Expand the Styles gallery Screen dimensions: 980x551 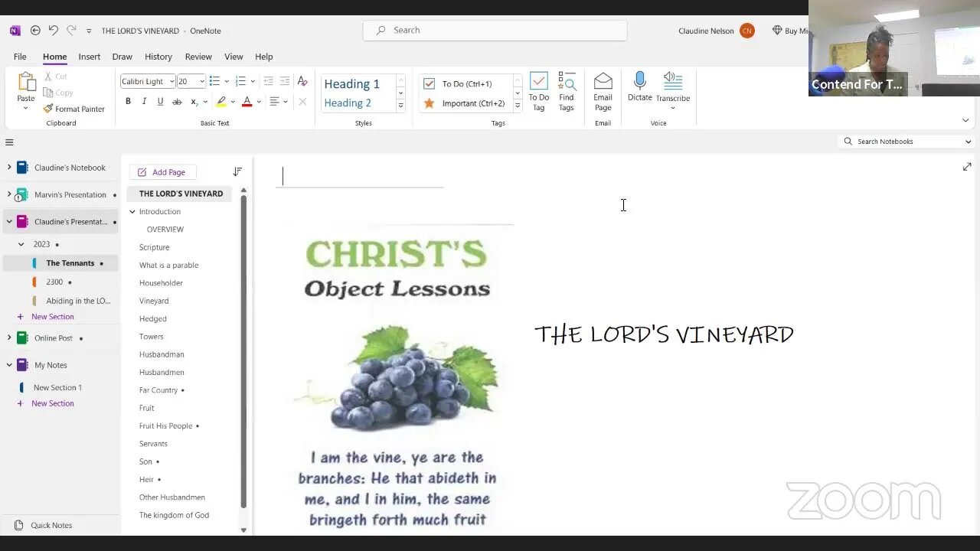[x=400, y=106]
